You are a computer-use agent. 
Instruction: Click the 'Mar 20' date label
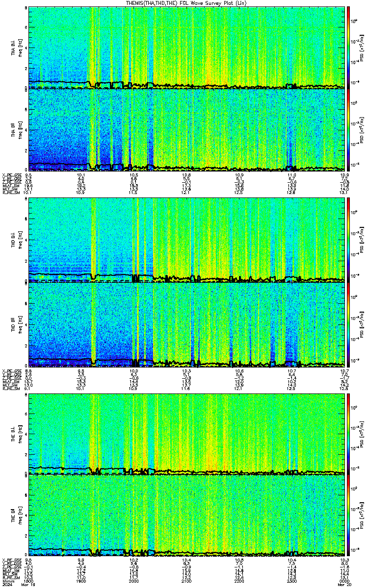[x=344, y=585]
